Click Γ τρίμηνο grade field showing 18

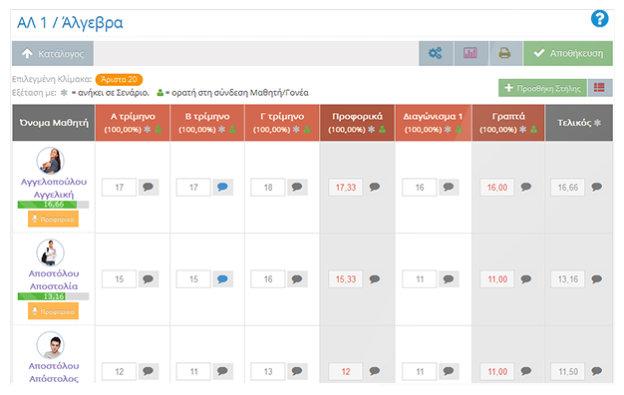(x=268, y=187)
